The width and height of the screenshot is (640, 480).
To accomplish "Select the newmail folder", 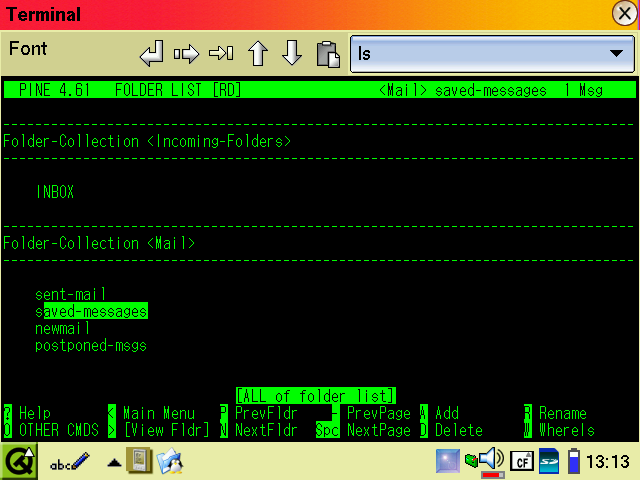I will coord(62,328).
